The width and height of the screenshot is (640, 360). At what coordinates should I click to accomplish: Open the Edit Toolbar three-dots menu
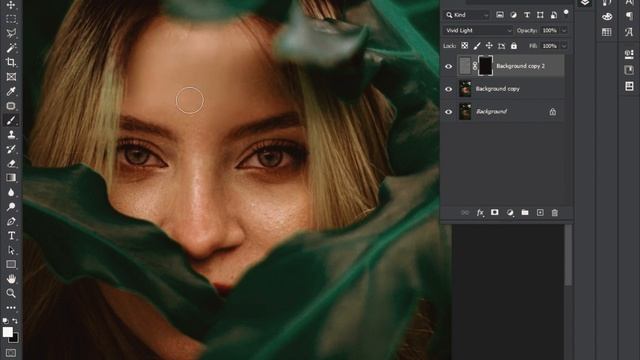coord(11,307)
